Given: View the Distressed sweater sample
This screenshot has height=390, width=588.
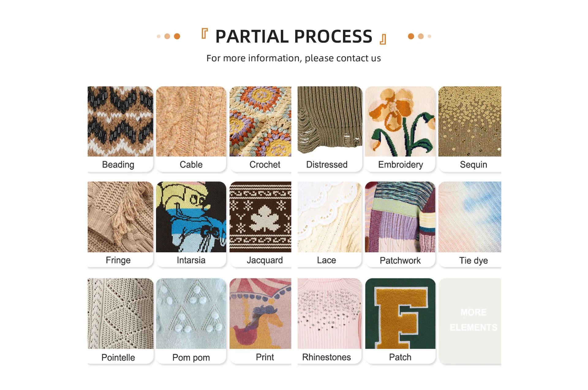Looking at the screenshot, I should pyautogui.click(x=330, y=121).
